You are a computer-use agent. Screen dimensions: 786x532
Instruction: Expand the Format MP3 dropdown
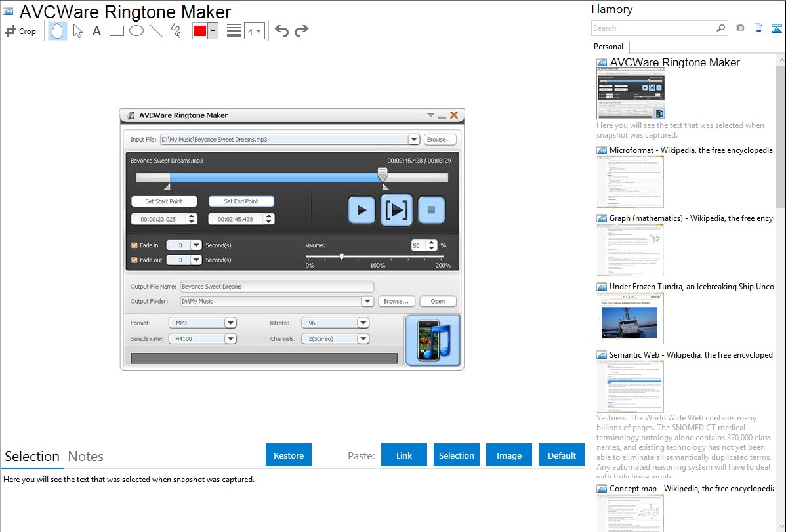tap(230, 323)
